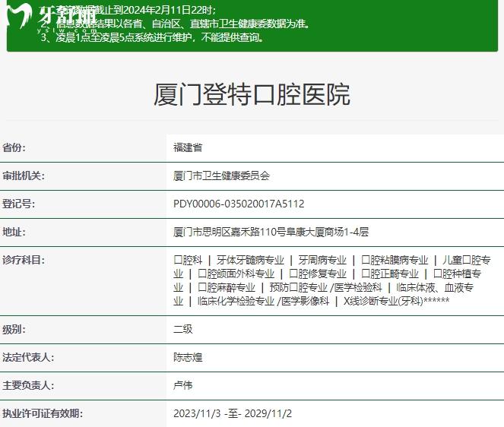This screenshot has height=427, width=504.
Task: Click notice line about 凌晨1点至凌晨5点 maintenance
Action: pyautogui.click(x=152, y=37)
